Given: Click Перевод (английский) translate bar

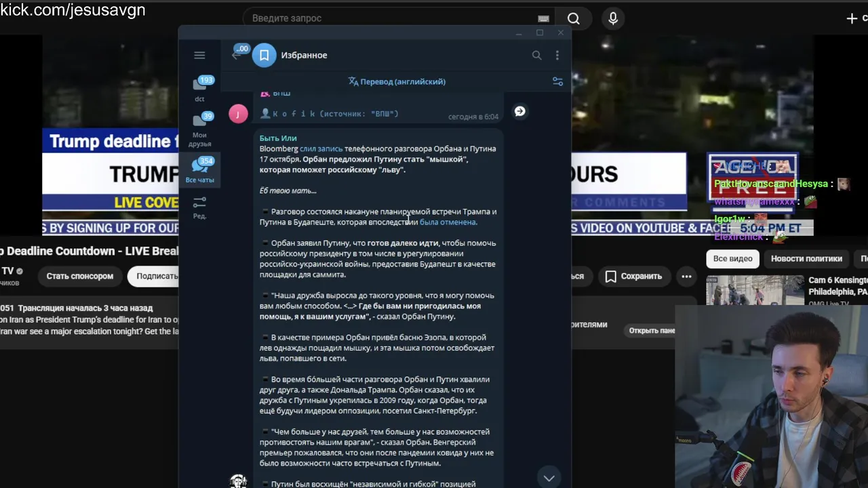Looking at the screenshot, I should (x=397, y=81).
